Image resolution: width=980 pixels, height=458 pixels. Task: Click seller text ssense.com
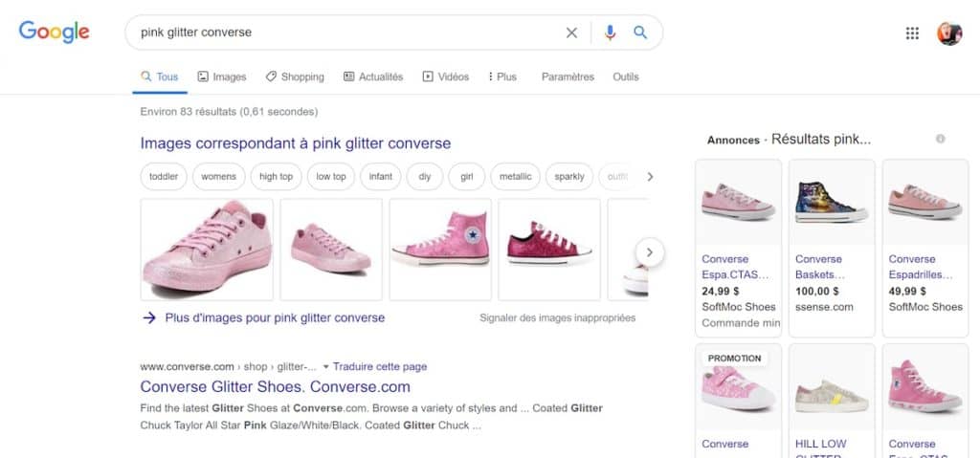824,307
